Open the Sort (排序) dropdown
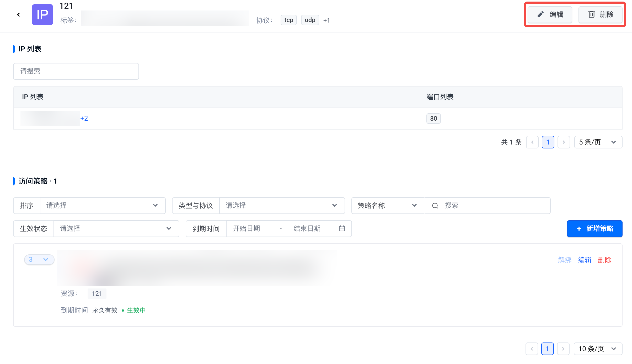The height and width of the screenshot is (364, 632). click(103, 206)
